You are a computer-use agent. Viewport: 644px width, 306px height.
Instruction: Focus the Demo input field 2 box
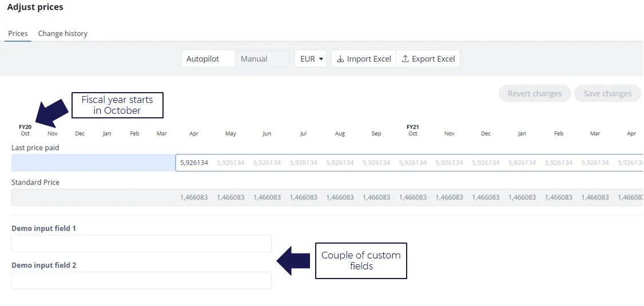[141, 280]
